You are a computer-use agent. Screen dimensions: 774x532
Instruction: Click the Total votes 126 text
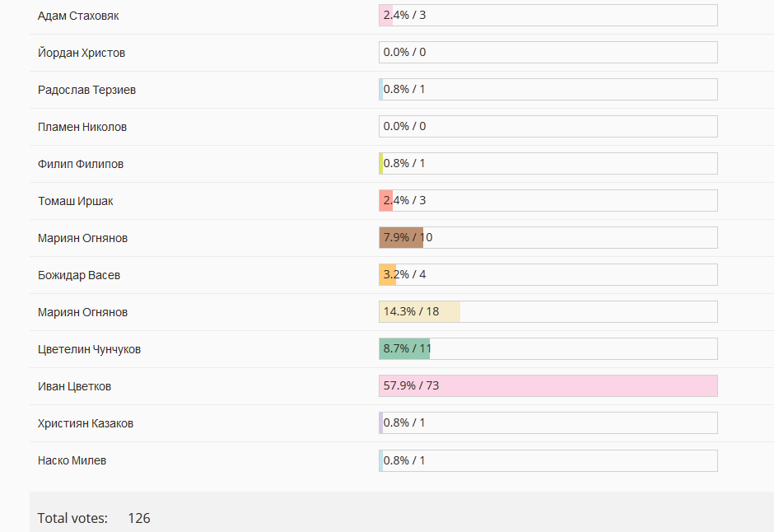(x=94, y=518)
